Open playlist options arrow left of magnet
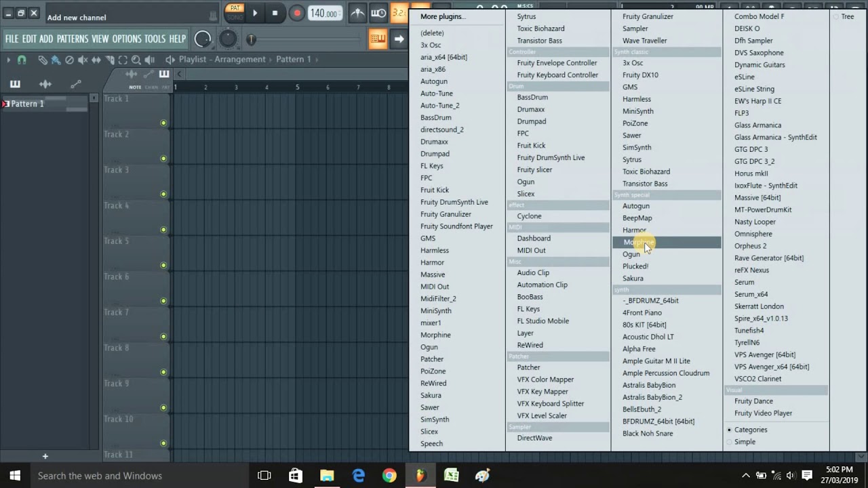This screenshot has width=868, height=488. (9, 60)
